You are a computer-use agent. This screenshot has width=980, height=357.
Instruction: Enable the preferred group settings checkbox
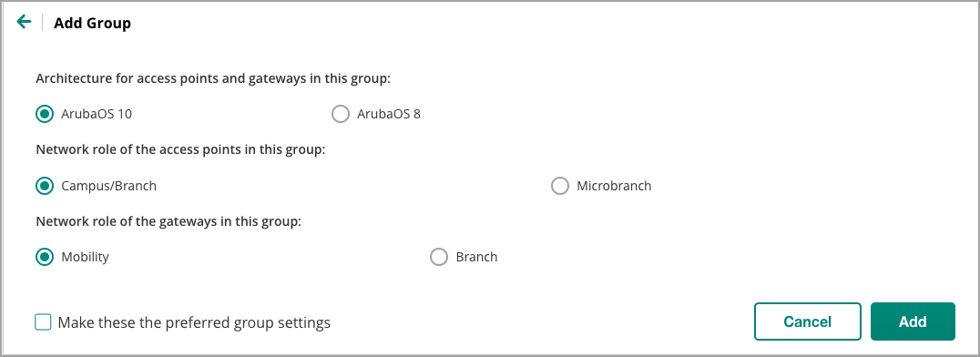point(43,322)
